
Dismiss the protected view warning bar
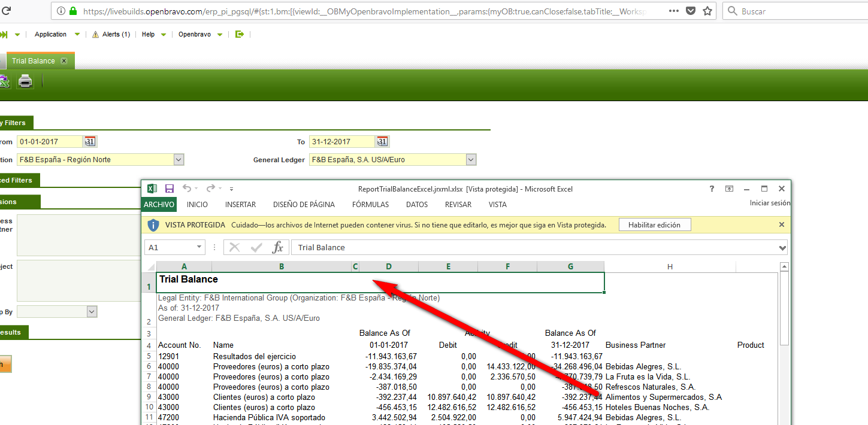coord(781,224)
